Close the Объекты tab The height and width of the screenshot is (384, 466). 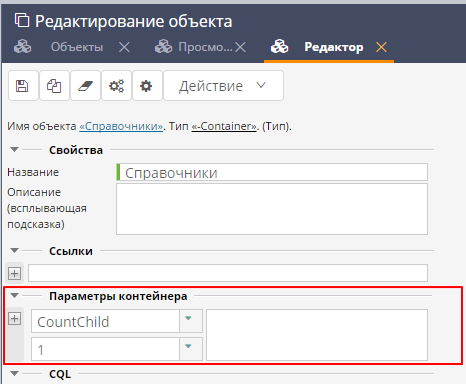click(x=124, y=47)
